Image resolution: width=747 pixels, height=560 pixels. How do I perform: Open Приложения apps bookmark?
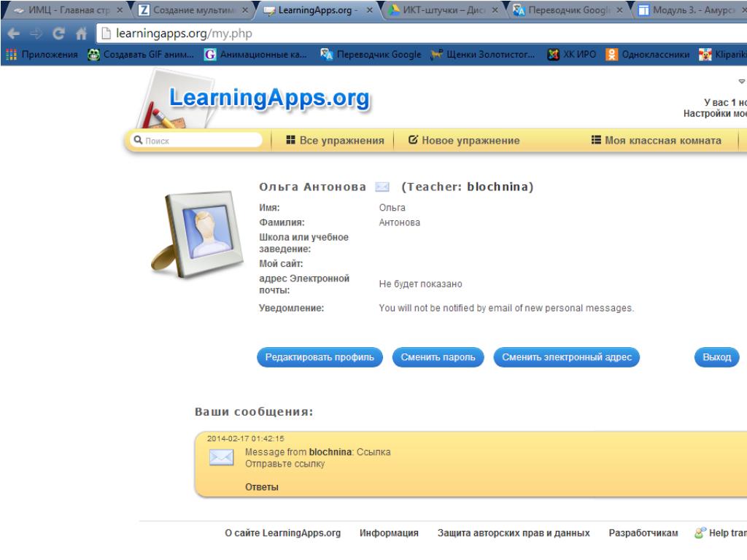point(42,54)
